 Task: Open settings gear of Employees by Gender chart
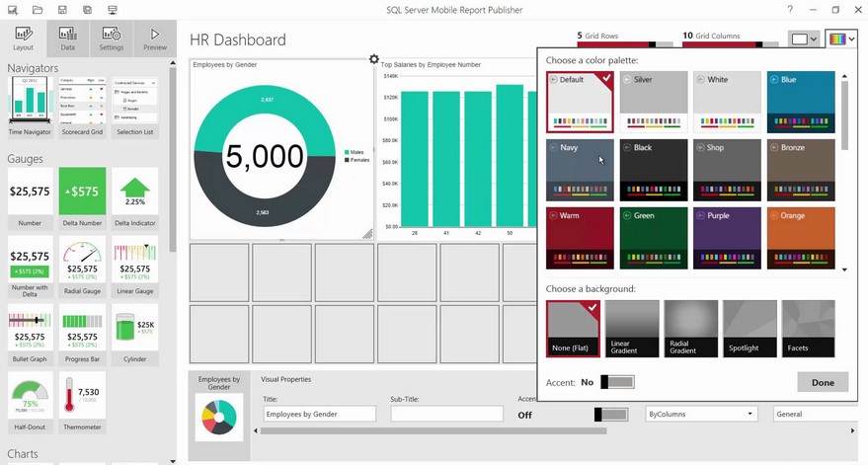[374, 58]
